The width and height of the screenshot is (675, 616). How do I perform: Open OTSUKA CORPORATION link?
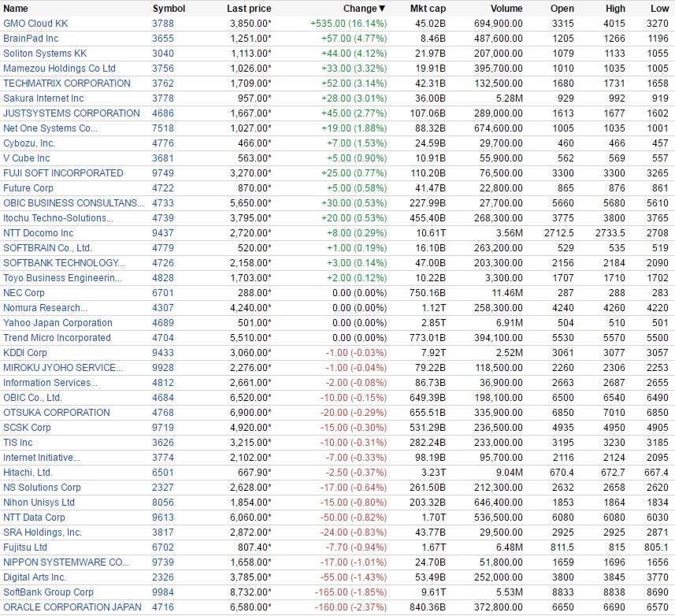(57, 413)
